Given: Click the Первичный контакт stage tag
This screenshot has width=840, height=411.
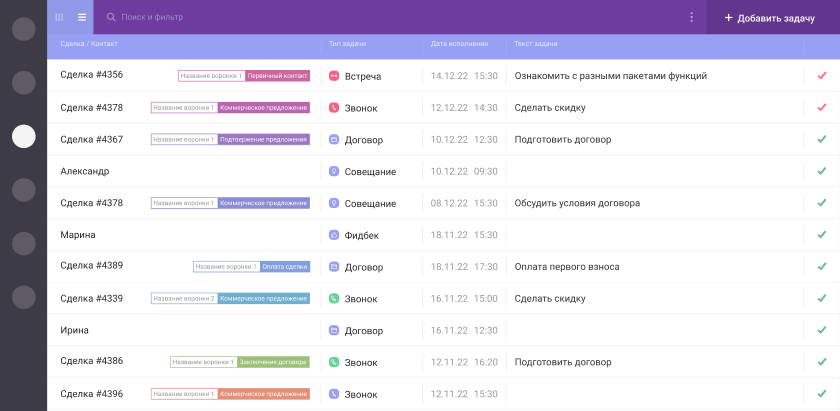Looking at the screenshot, I should click(278, 76).
